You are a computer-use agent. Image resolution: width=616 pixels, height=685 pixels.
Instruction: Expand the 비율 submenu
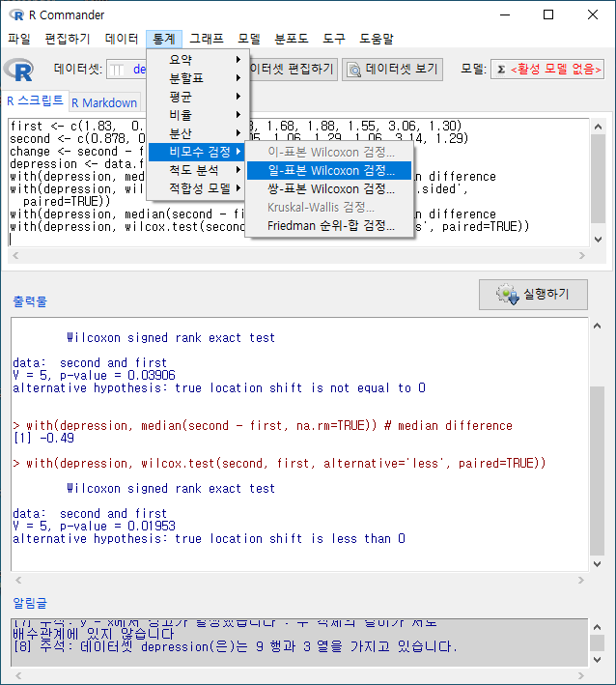pyautogui.click(x=198, y=115)
